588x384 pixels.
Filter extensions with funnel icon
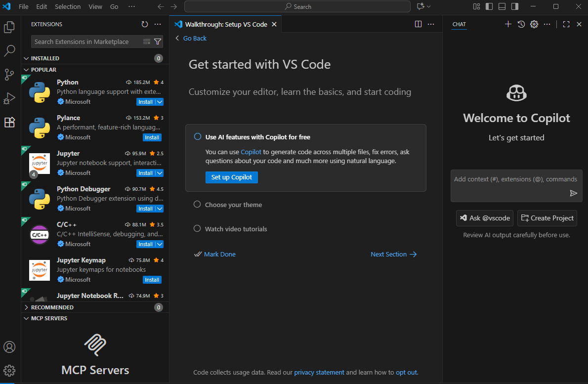tap(158, 42)
